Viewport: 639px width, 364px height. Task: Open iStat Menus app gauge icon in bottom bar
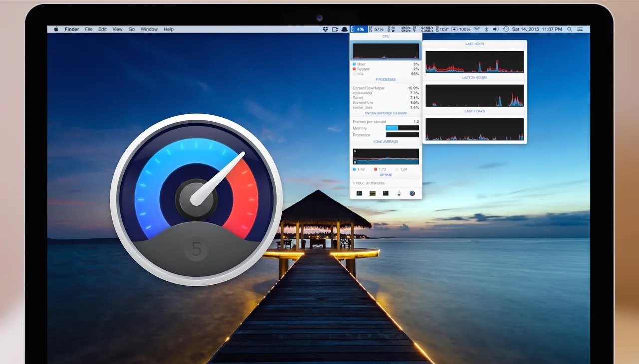[412, 193]
